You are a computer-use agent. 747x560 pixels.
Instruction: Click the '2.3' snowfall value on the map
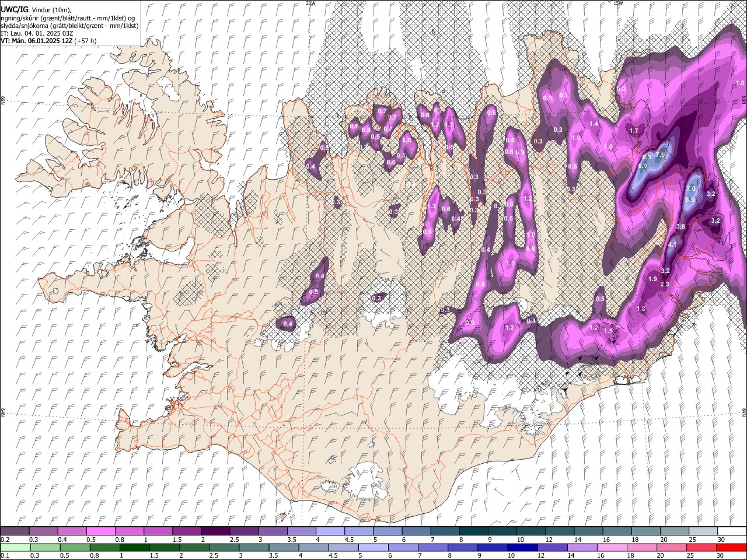[x=665, y=284]
